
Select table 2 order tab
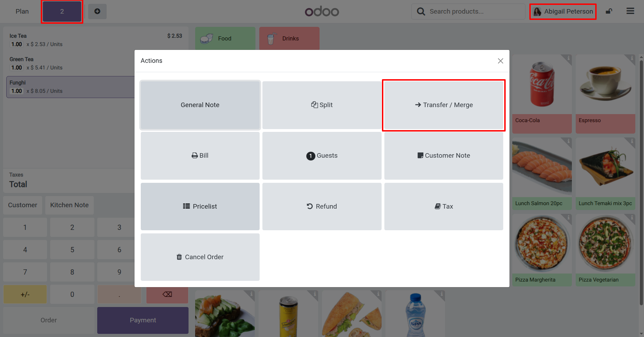click(62, 12)
